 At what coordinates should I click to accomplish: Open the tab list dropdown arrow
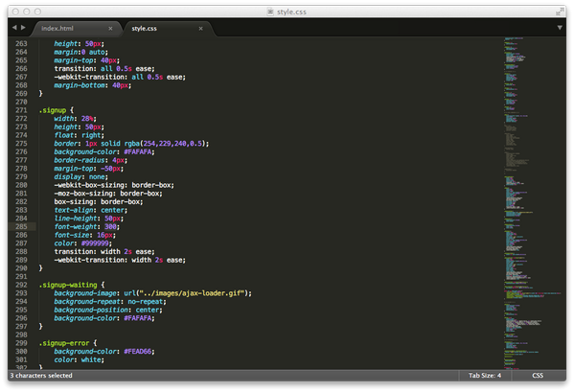[560, 28]
